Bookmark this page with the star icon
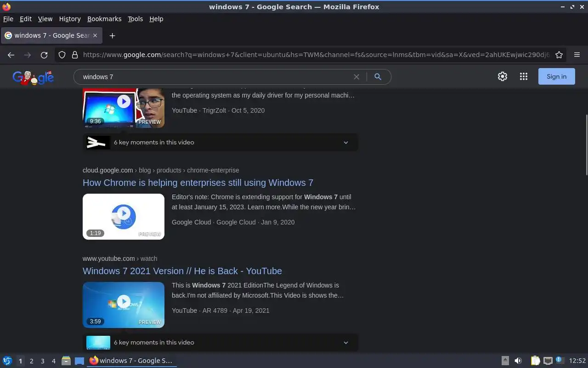588x368 pixels. click(559, 55)
